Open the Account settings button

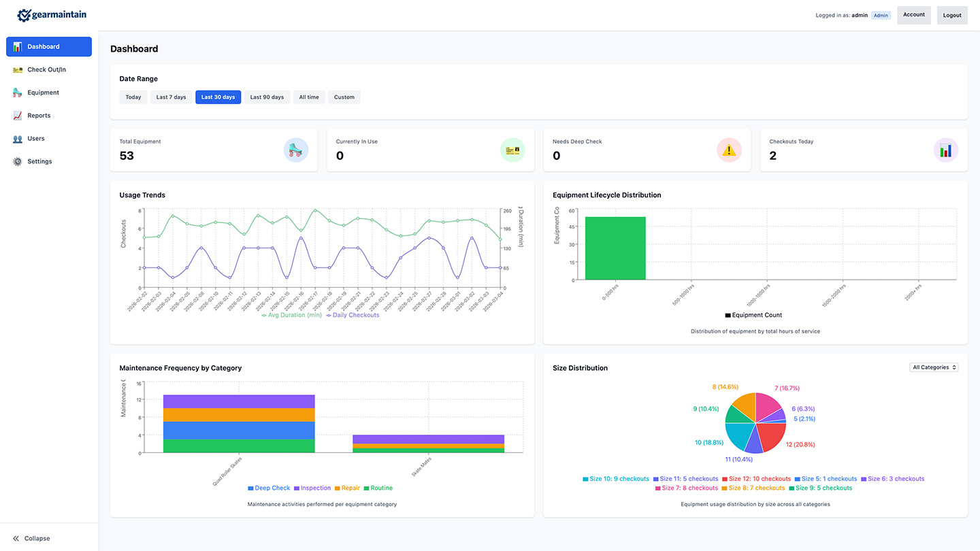[913, 14]
